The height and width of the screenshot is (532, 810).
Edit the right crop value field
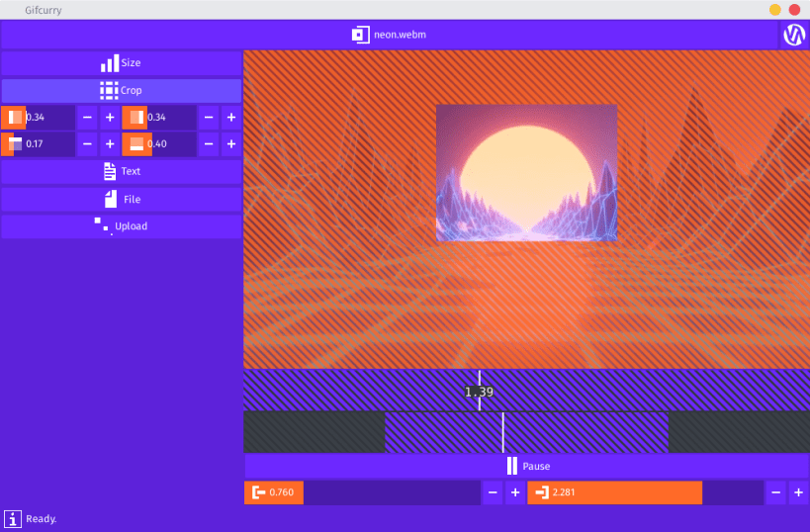coord(159,118)
